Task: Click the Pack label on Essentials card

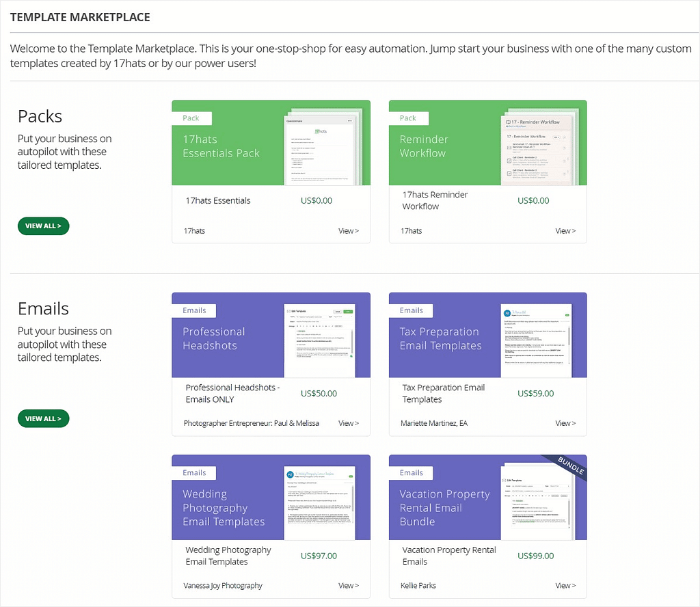Action: tap(191, 118)
